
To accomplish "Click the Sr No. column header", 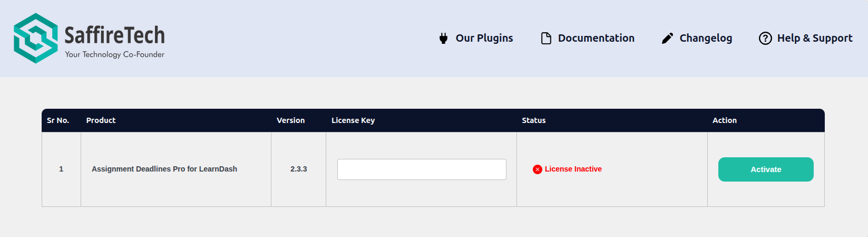I will pyautogui.click(x=58, y=120).
